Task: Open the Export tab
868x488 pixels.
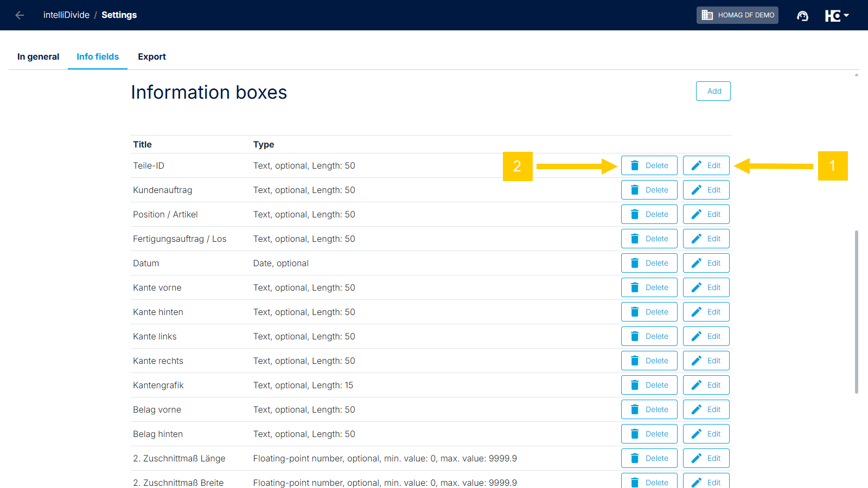Action: pos(152,56)
